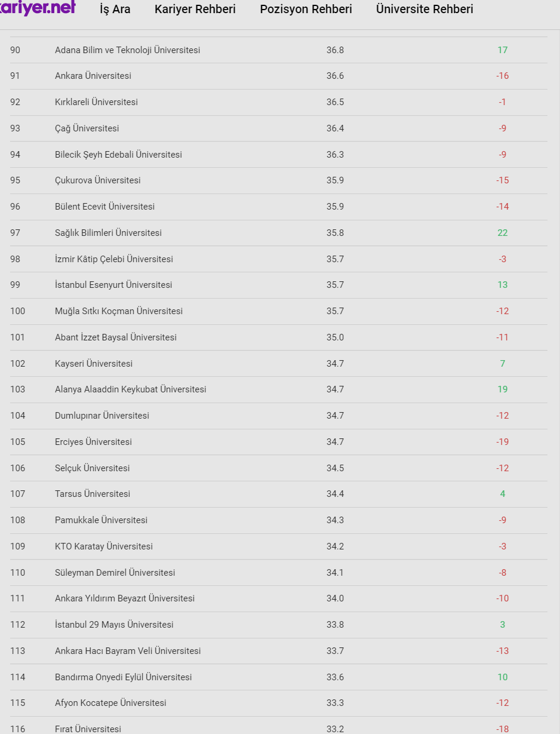Open Bandırma Onyedi Eylül Üniversitesi
Screen dimensions: 560x734
click(124, 677)
